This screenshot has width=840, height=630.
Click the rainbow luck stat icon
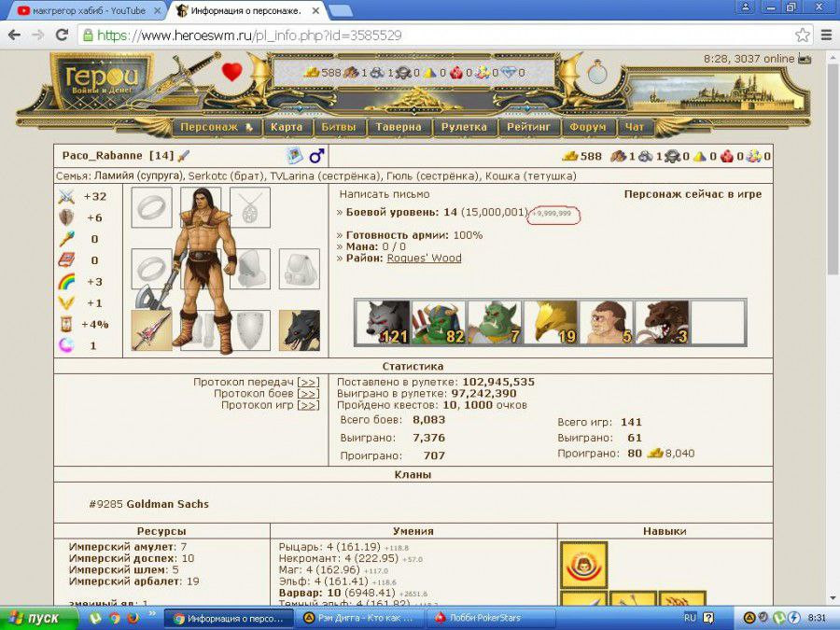(x=66, y=282)
